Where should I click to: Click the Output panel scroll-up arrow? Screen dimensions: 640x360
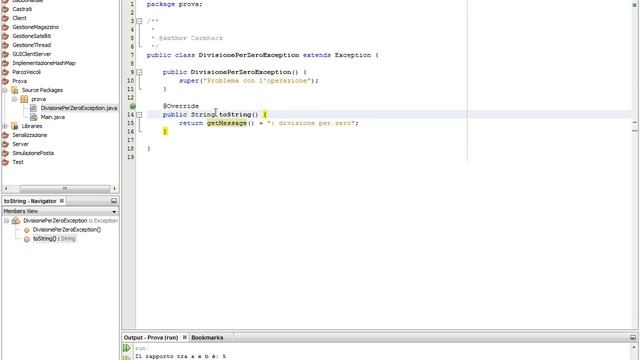click(634, 347)
